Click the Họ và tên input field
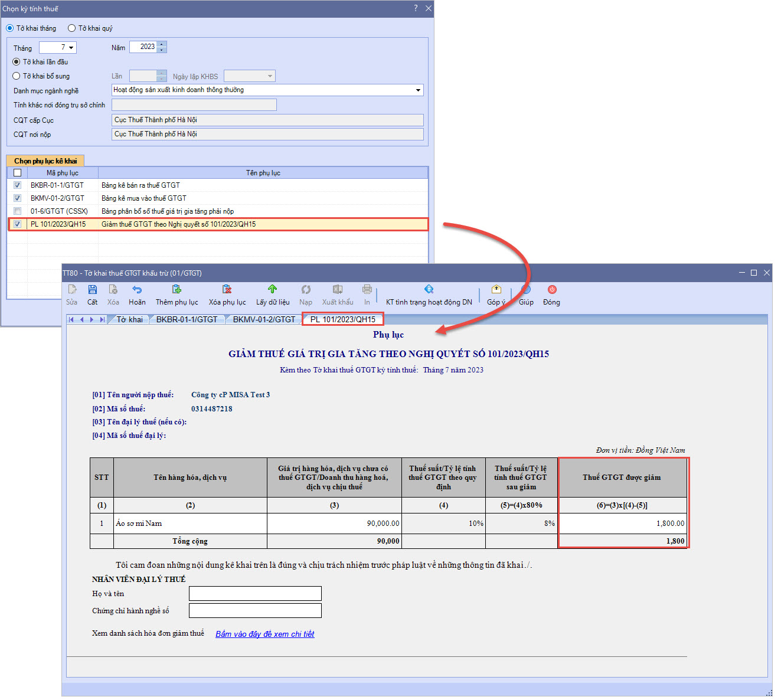The width and height of the screenshot is (781, 700). [x=255, y=594]
